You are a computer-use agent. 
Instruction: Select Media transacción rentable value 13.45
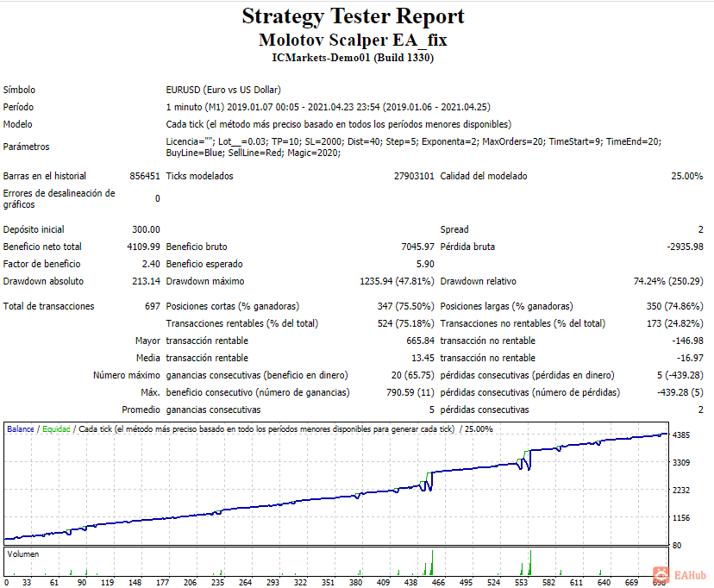(423, 358)
